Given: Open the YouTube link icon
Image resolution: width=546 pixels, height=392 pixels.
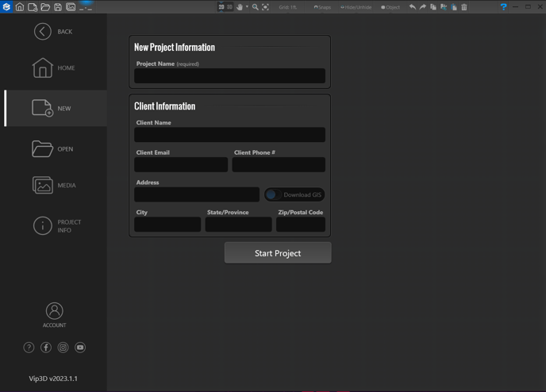Looking at the screenshot, I should coord(80,348).
